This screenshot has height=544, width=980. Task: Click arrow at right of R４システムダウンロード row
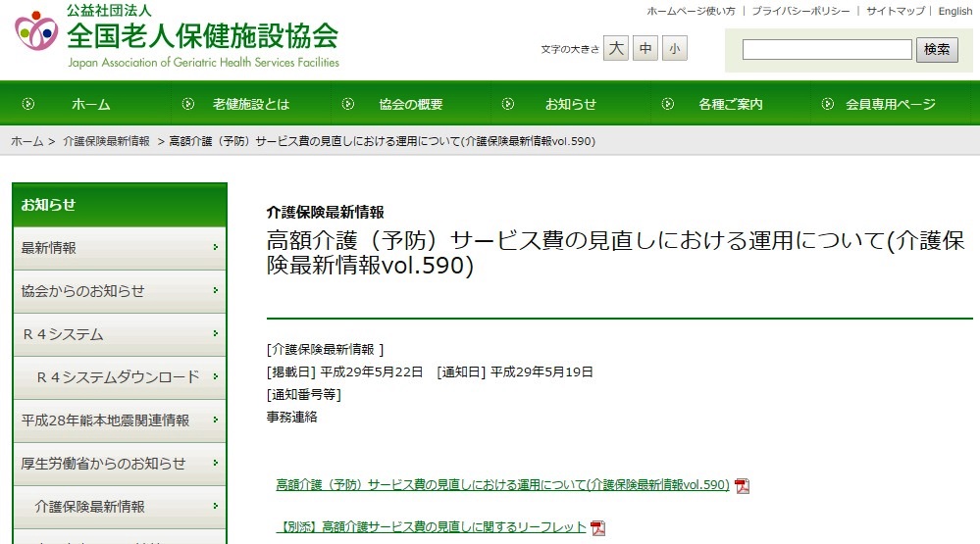[215, 376]
